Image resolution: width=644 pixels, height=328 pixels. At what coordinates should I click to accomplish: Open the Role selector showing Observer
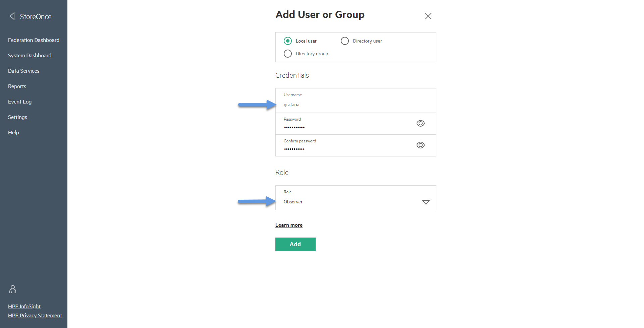point(356,198)
